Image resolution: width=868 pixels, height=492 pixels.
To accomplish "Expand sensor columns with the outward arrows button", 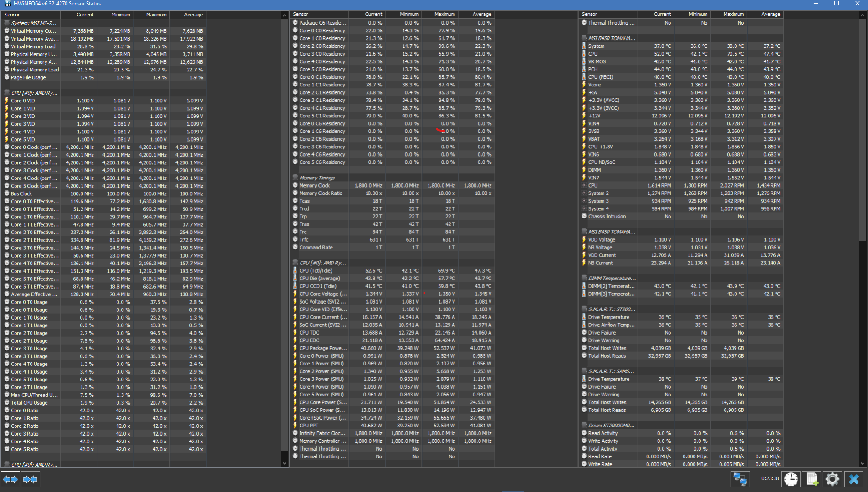I will 10,479.
